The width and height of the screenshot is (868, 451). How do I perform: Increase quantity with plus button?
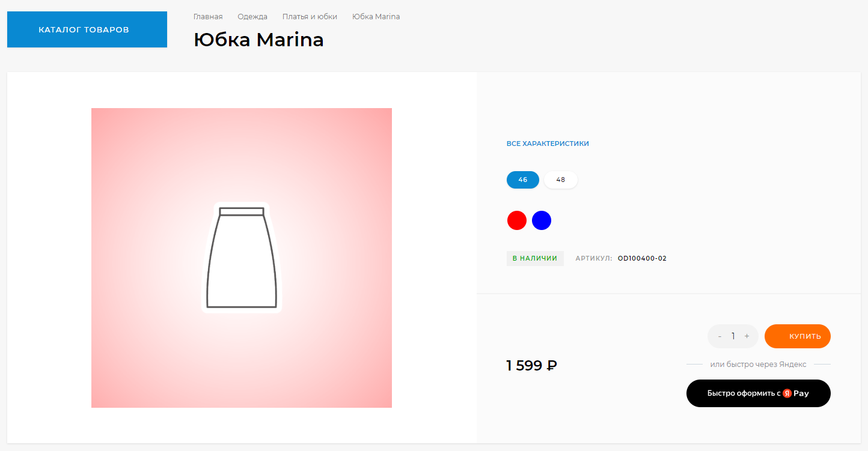click(747, 336)
